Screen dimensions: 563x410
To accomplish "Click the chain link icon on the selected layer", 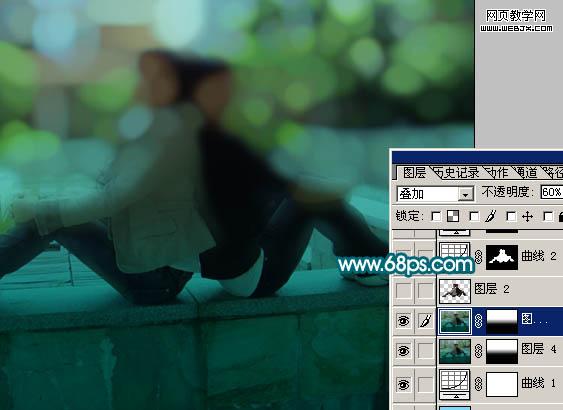I will (x=478, y=321).
